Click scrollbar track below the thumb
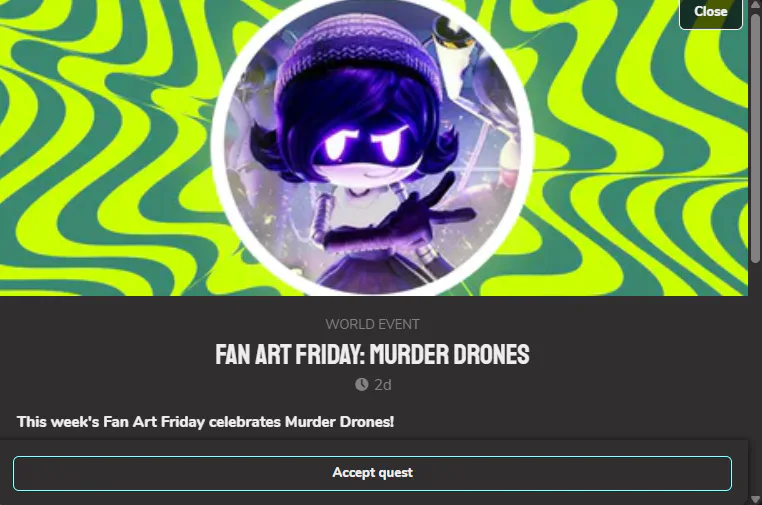This screenshot has height=505, width=762. click(x=755, y=379)
